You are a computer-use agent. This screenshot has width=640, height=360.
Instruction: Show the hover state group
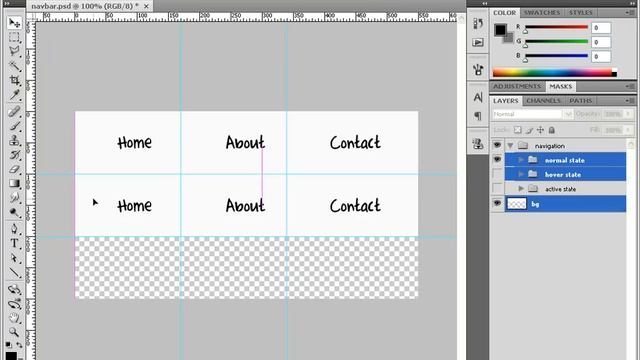(497, 174)
